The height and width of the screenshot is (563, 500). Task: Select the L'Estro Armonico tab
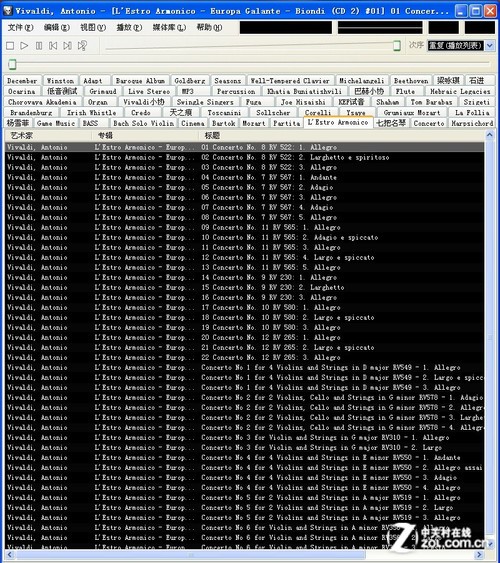[338, 122]
